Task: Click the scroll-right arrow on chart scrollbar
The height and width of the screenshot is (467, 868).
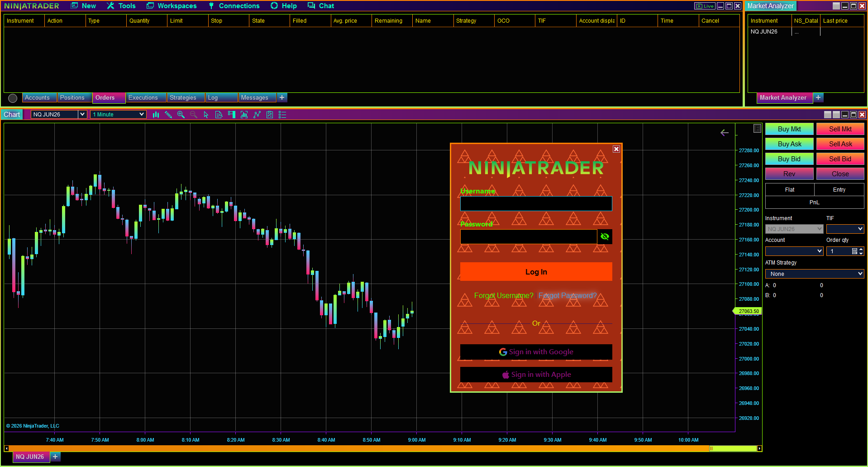Action: [x=759, y=448]
